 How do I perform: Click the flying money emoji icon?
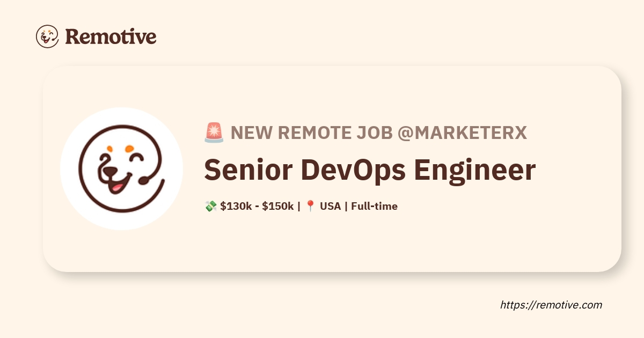coord(210,206)
